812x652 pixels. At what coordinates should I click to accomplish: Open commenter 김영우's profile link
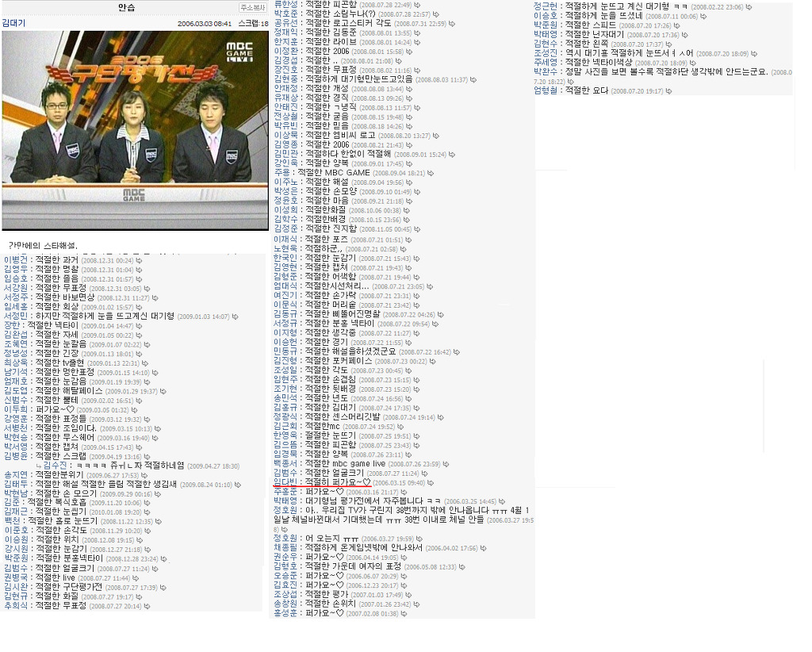[16, 270]
